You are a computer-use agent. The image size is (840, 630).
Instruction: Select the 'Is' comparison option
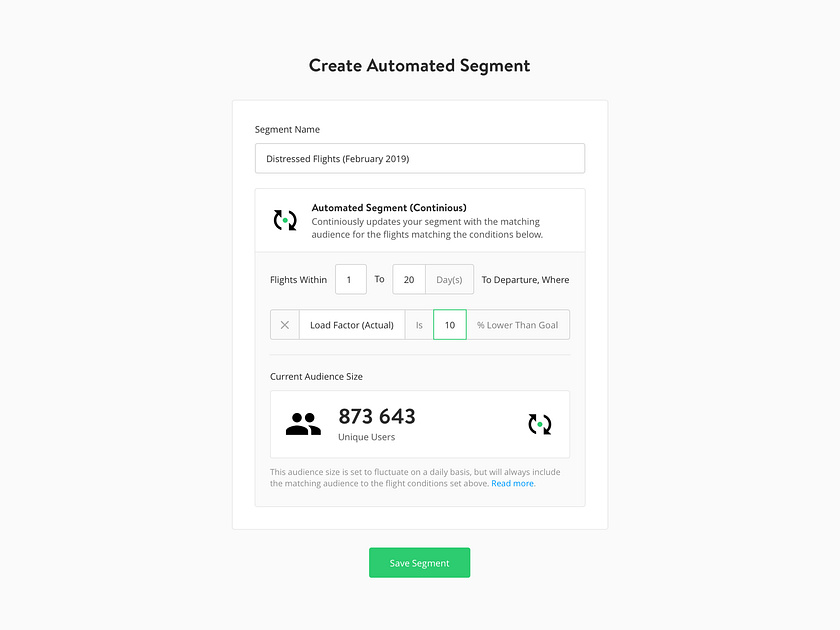(419, 324)
